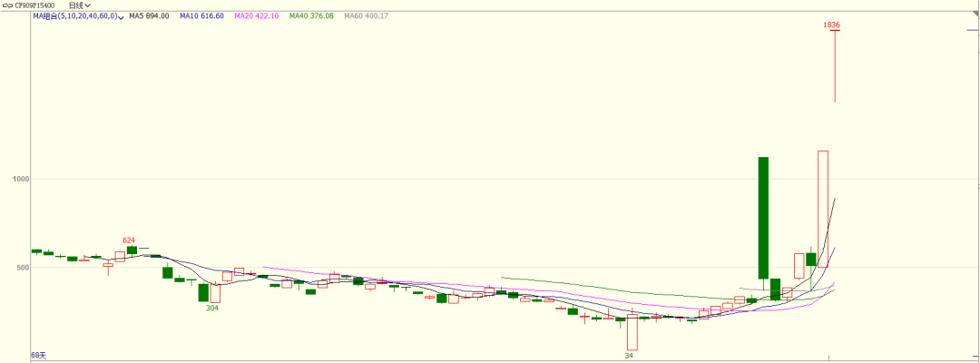Click the red hollow candle above the 34 low
The height and width of the screenshot is (363, 980).
632,332
